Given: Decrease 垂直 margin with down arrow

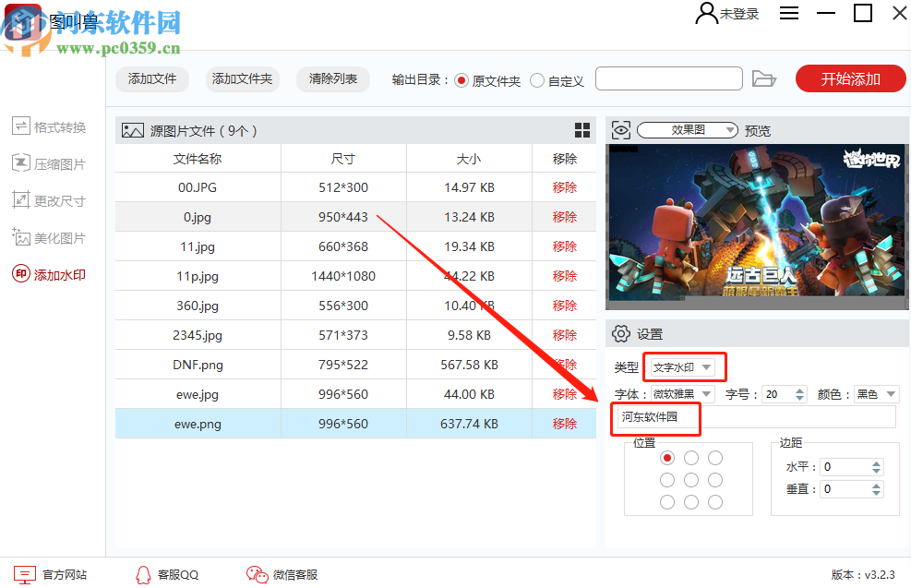Looking at the screenshot, I should [x=876, y=493].
